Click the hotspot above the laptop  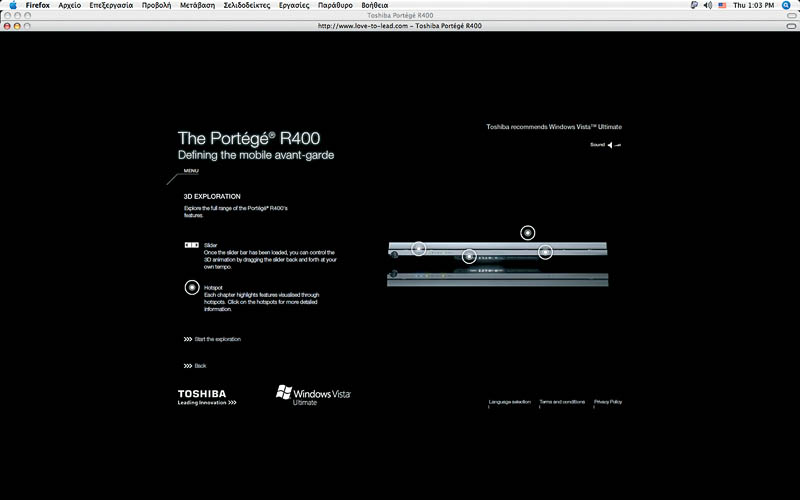(x=528, y=233)
